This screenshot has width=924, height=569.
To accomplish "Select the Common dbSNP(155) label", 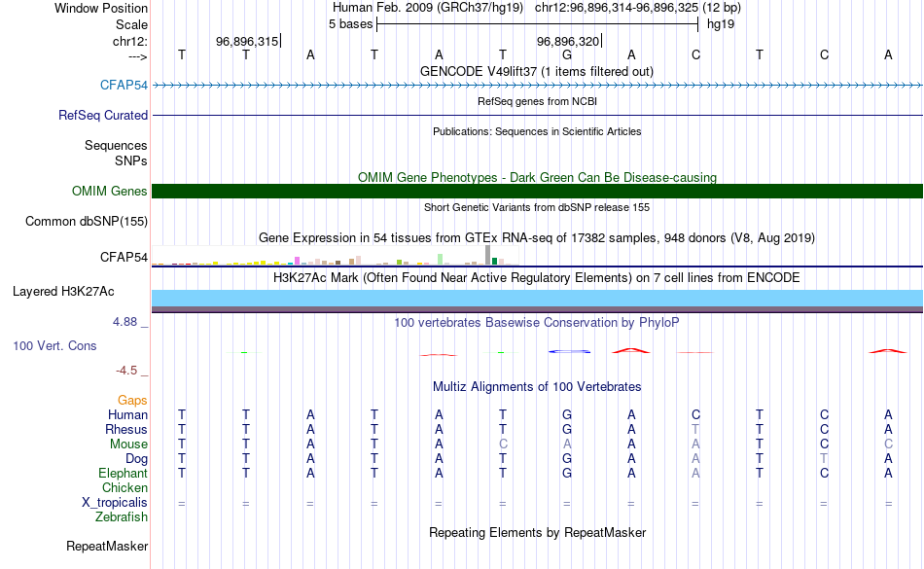I will (87, 222).
